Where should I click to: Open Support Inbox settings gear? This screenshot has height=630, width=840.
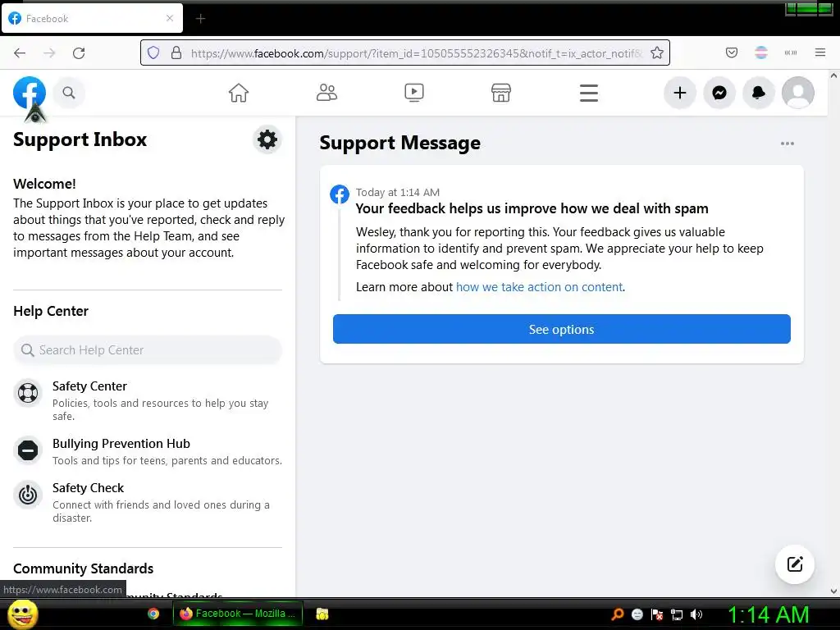(267, 139)
